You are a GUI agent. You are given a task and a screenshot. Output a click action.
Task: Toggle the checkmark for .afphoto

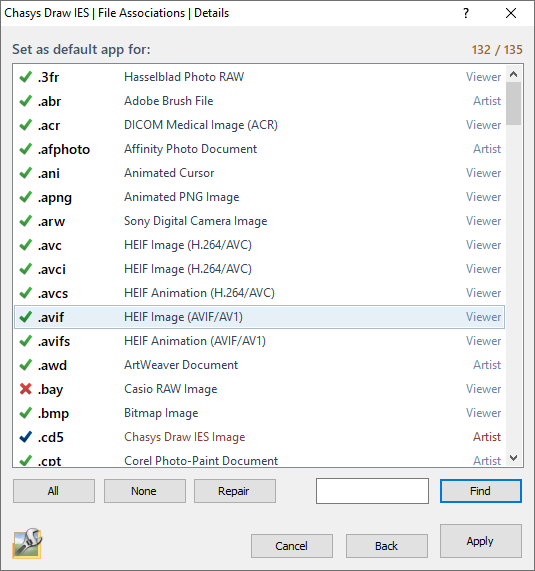coord(25,149)
